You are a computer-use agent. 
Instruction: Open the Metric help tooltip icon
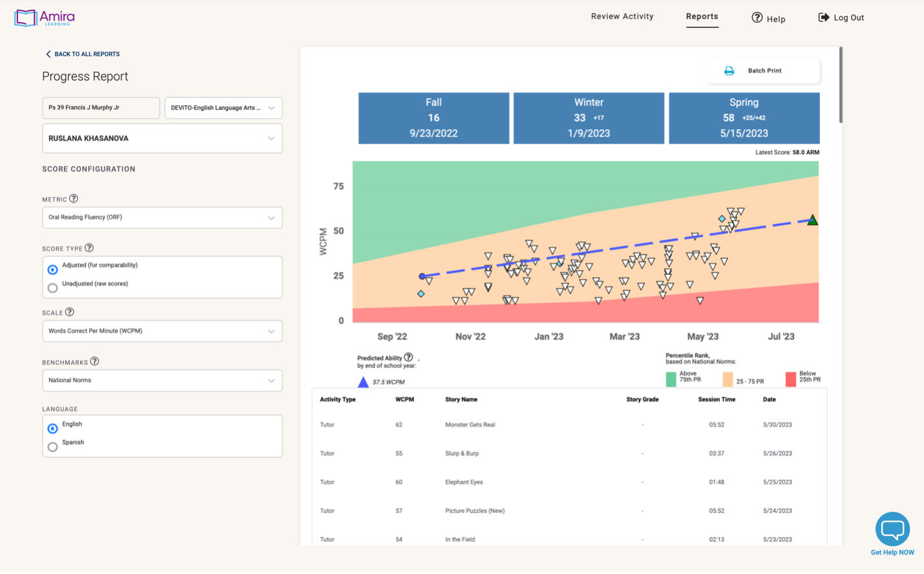tap(74, 199)
